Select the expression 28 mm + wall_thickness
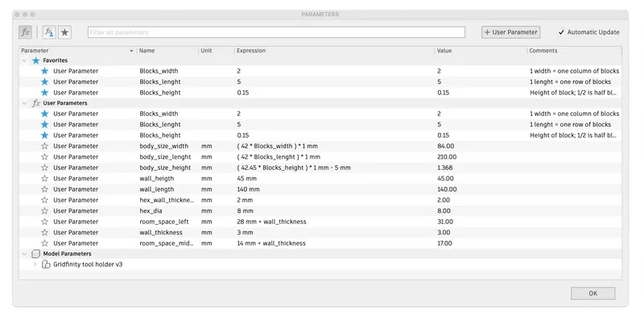This screenshot has width=644, height=320. coord(271,222)
